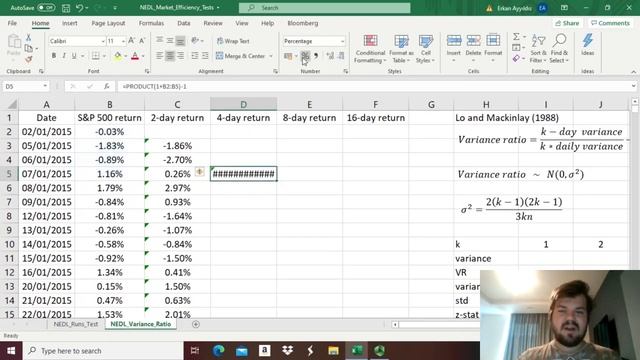This screenshot has width=640, height=360.
Task: Click the Undo arrow icon
Action: click(80, 8)
